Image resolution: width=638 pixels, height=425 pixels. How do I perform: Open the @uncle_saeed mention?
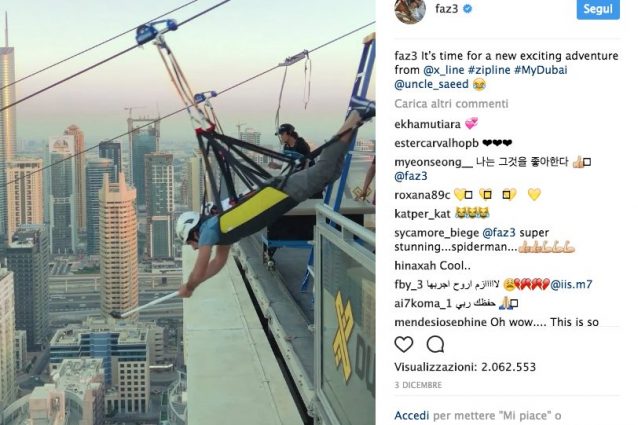pos(431,84)
